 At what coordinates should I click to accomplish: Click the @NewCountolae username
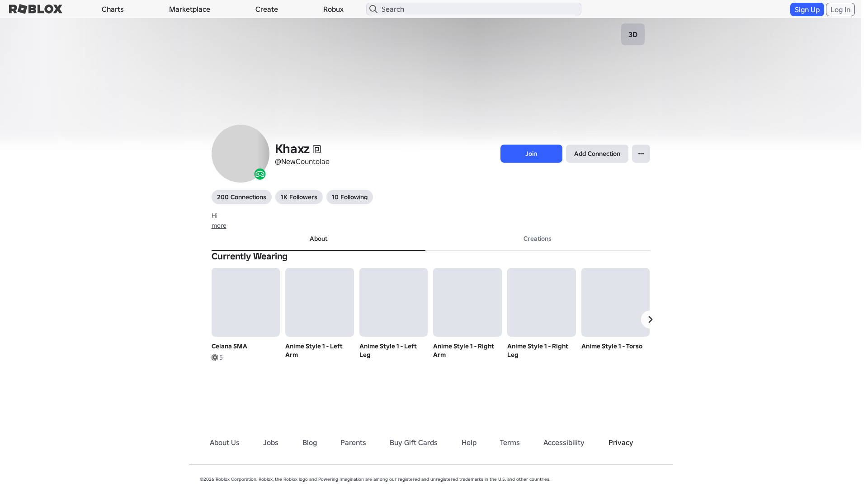click(302, 162)
